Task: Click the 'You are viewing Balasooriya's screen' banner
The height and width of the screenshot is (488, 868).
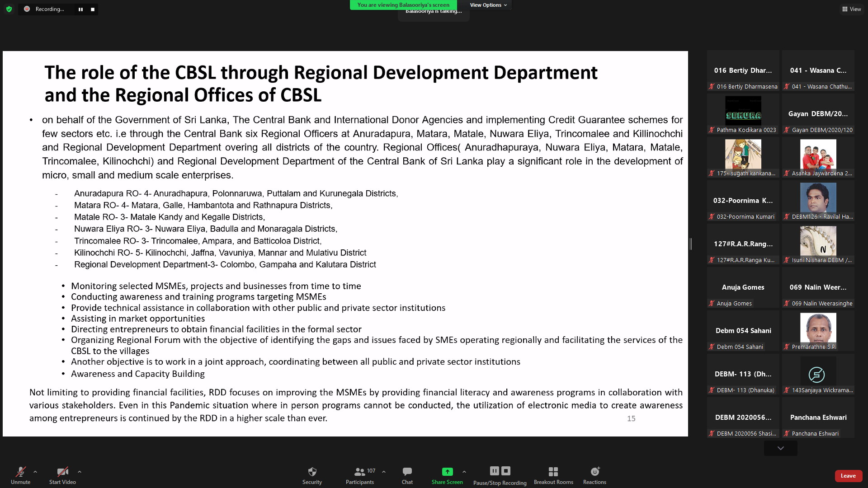Action: pyautogui.click(x=403, y=5)
